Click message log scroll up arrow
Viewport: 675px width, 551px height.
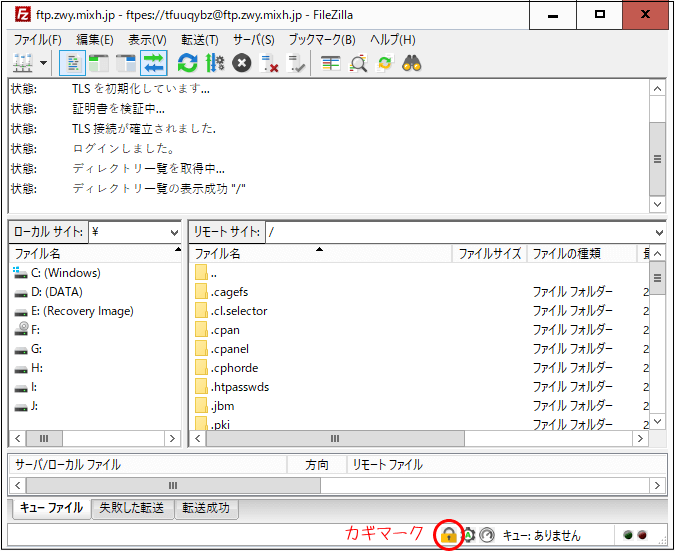pos(657,89)
